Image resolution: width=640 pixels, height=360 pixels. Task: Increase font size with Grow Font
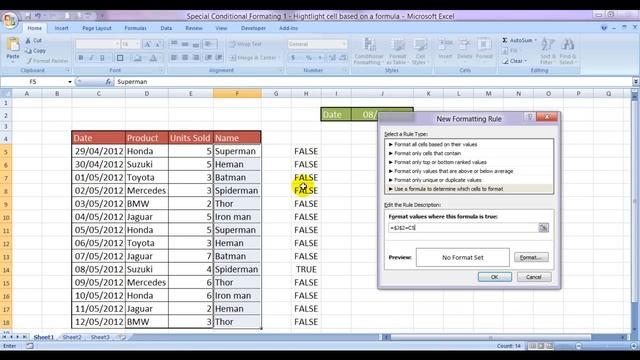point(147,44)
